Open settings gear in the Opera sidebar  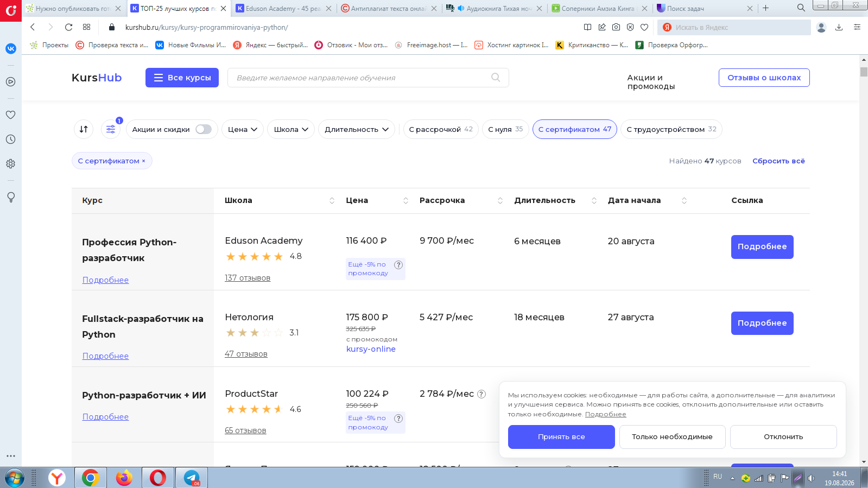(x=10, y=164)
